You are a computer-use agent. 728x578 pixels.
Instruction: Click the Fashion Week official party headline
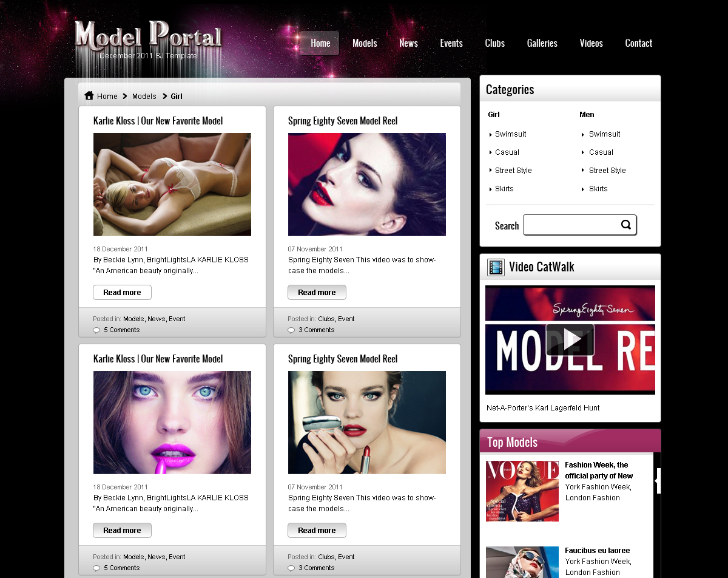tap(599, 471)
